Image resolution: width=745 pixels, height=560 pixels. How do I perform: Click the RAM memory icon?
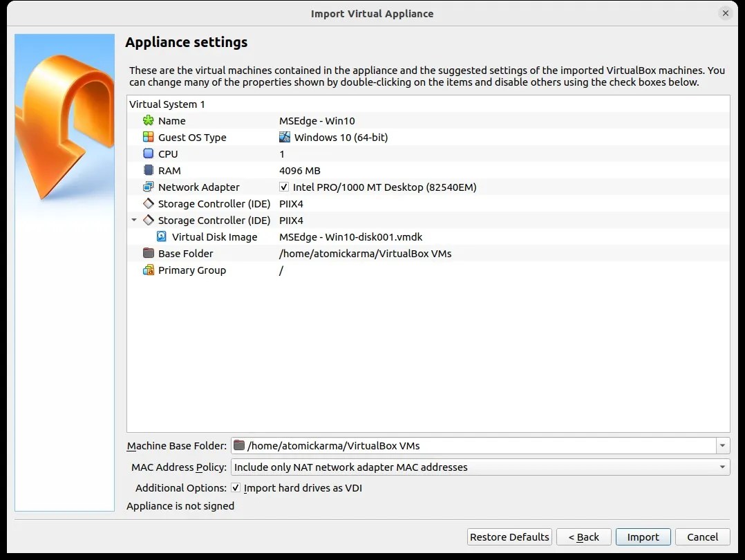[149, 170]
